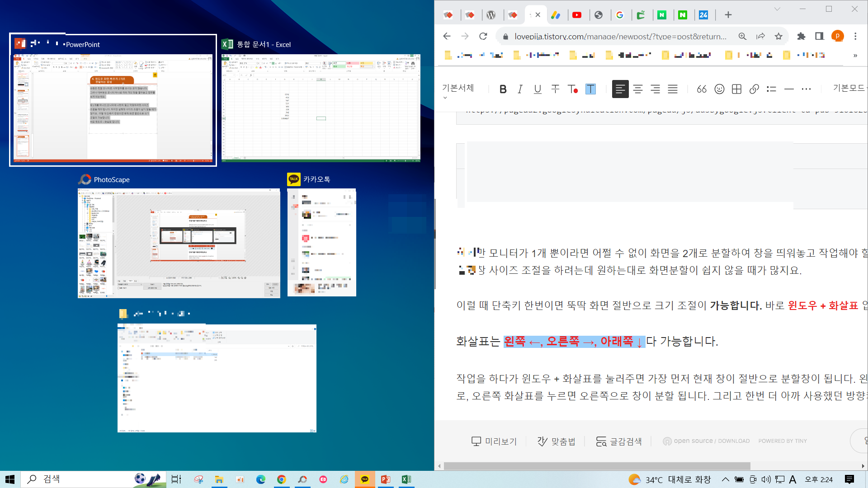
Task: Click the 맞춤법 spell check button
Action: [x=556, y=441]
